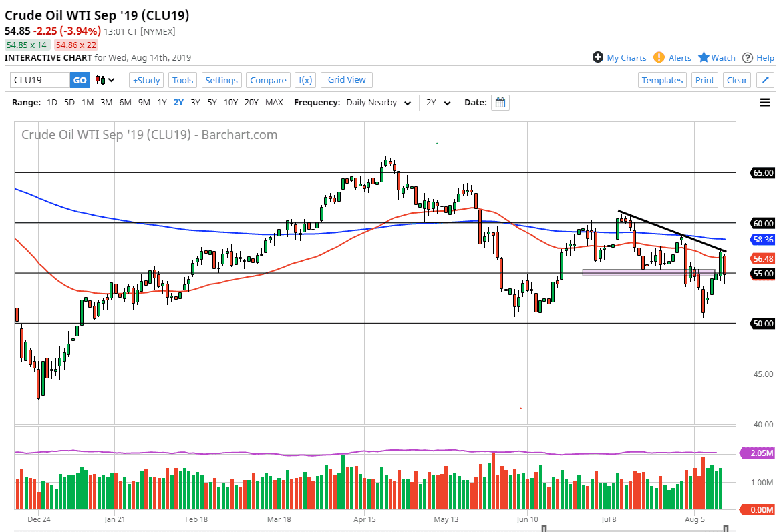Switch the range to 1D
781x532 pixels.
click(x=52, y=102)
